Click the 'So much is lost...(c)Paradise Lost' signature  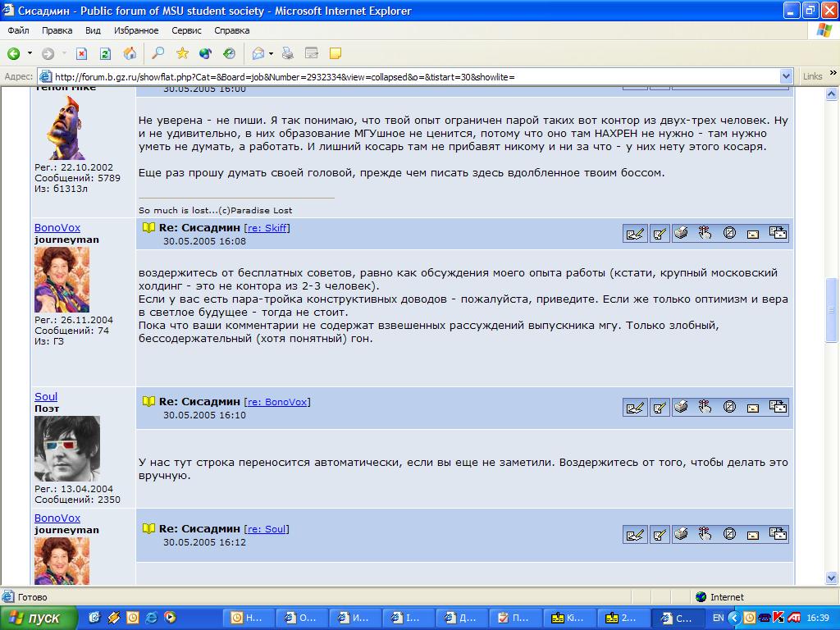(x=216, y=211)
